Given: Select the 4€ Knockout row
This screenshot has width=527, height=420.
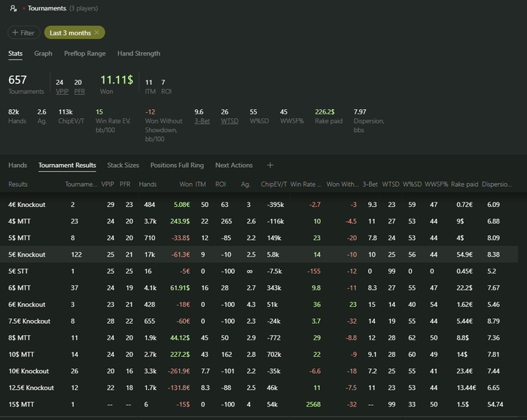Looking at the screenshot, I should coord(259,205).
